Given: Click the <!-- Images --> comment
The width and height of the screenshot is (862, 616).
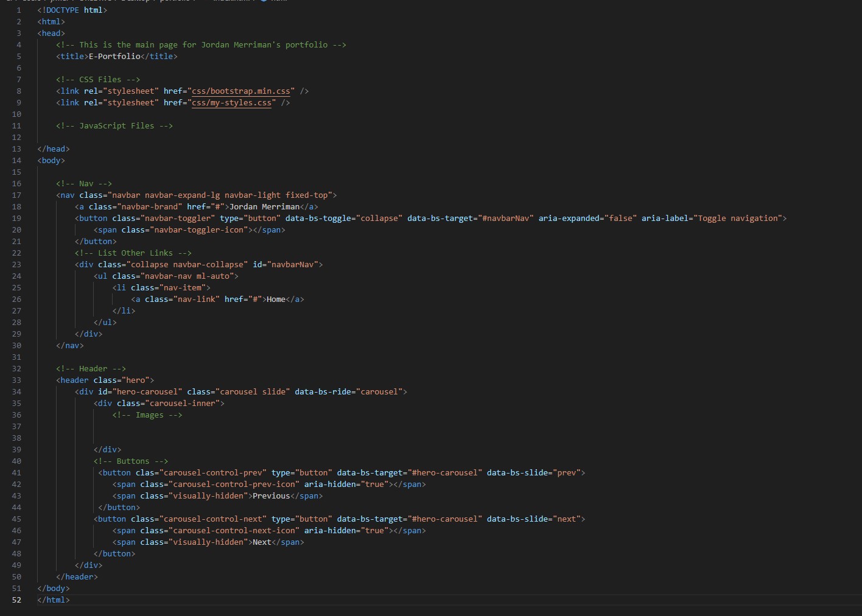Looking at the screenshot, I should (147, 415).
